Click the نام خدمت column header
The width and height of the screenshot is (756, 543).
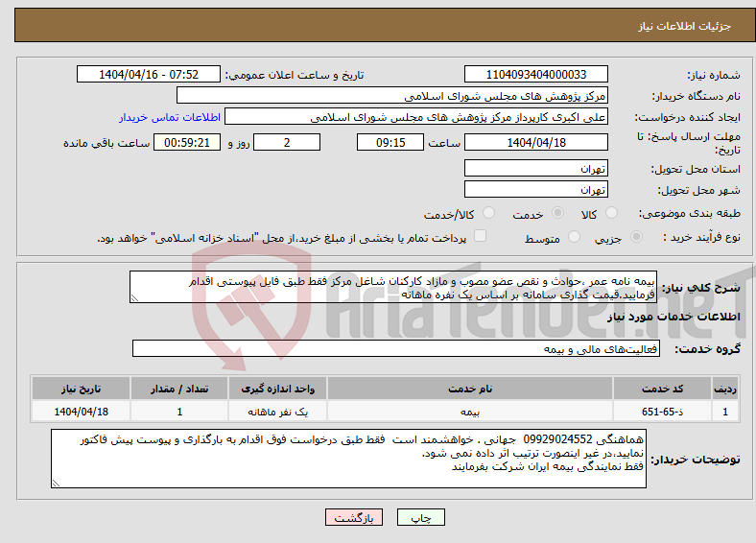(470, 389)
